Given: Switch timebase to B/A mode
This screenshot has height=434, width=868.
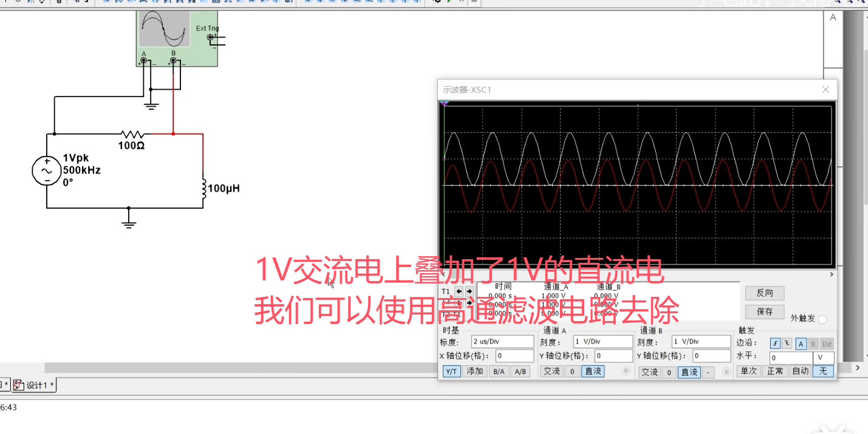Looking at the screenshot, I should [499, 371].
